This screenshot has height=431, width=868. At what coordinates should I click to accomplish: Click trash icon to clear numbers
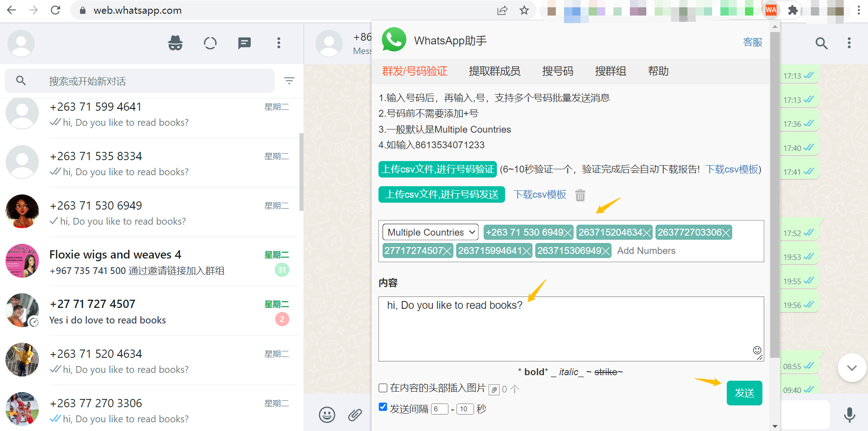(x=580, y=195)
